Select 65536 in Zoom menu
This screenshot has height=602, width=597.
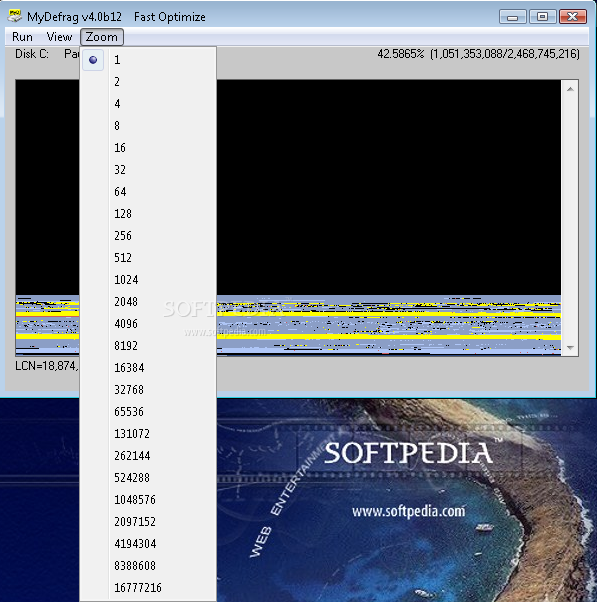[x=148, y=412]
